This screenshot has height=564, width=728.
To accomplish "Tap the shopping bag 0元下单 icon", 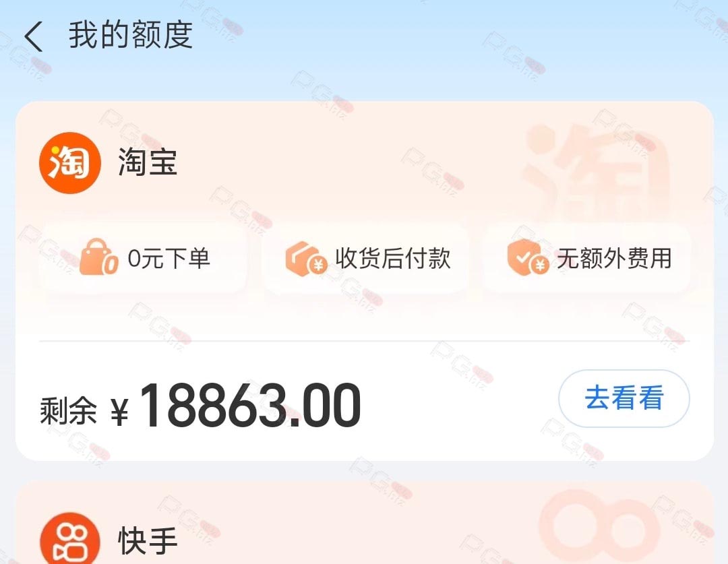I will pos(98,257).
